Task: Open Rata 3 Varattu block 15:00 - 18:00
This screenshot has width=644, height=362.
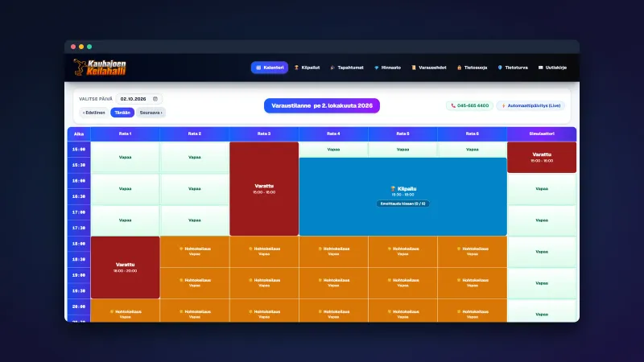Action: [264, 189]
